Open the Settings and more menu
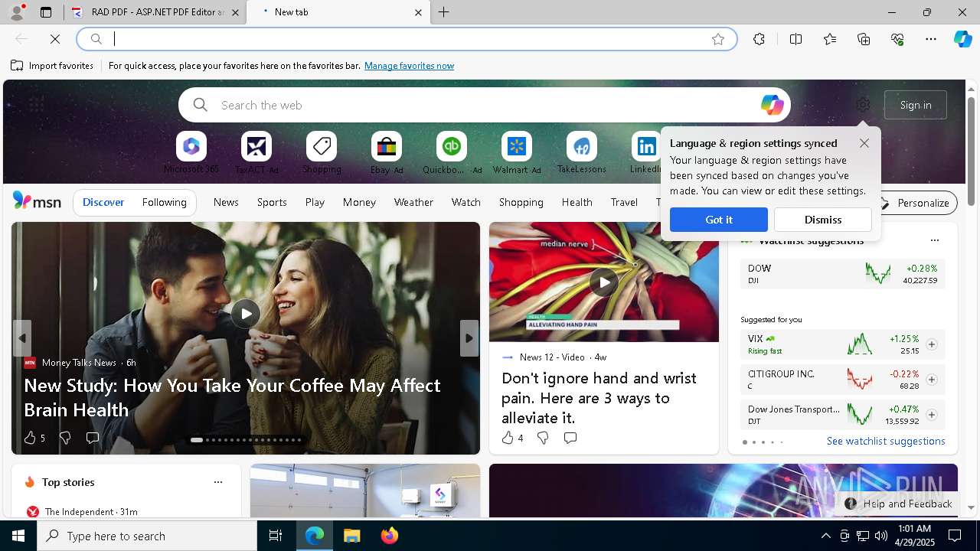Viewport: 980px width, 551px height. (x=931, y=39)
